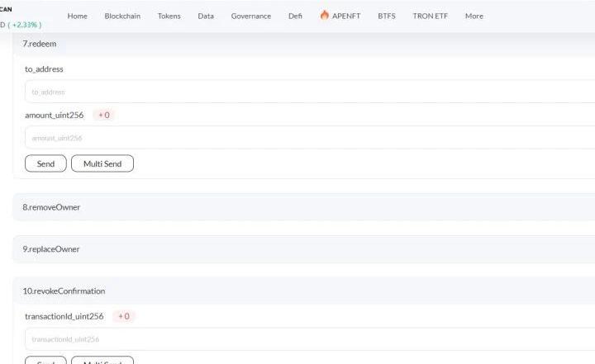Open the Home menu item
This screenshot has height=364, width=595.
[x=77, y=16]
